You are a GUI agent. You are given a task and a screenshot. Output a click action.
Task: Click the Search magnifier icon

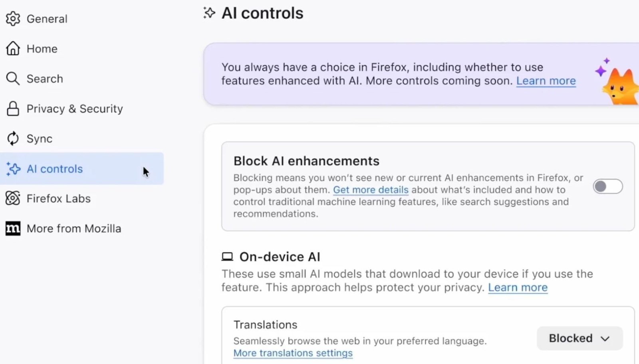pos(13,79)
